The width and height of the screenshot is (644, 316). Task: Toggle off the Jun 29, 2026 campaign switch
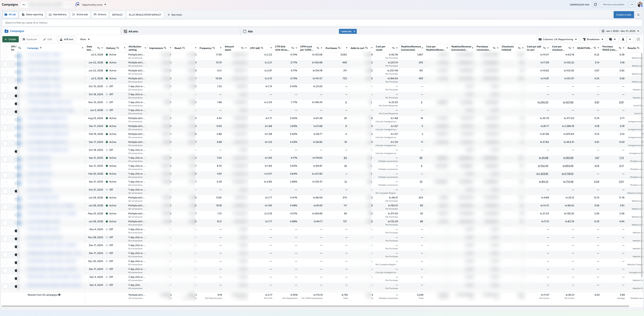tap(18, 199)
